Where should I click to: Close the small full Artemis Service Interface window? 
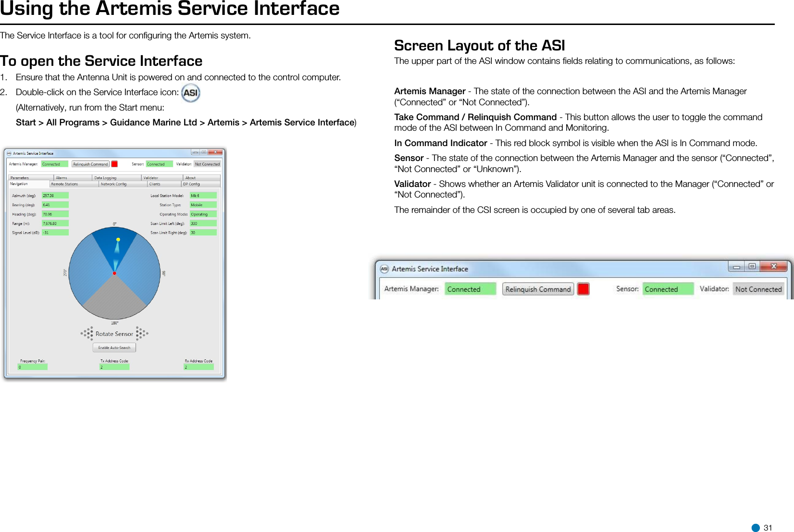tap(216, 152)
